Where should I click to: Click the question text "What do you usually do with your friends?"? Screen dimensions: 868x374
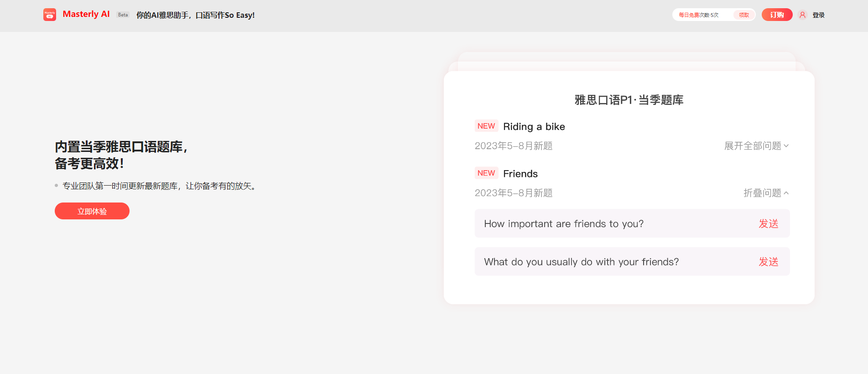coord(581,262)
